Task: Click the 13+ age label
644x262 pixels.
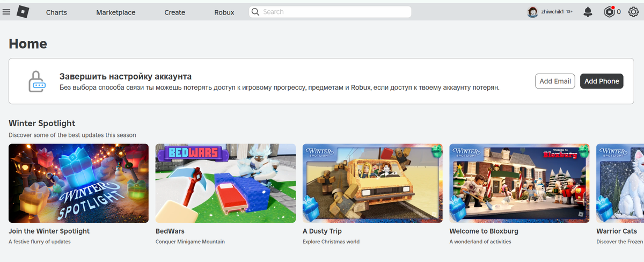Action: 569,12
